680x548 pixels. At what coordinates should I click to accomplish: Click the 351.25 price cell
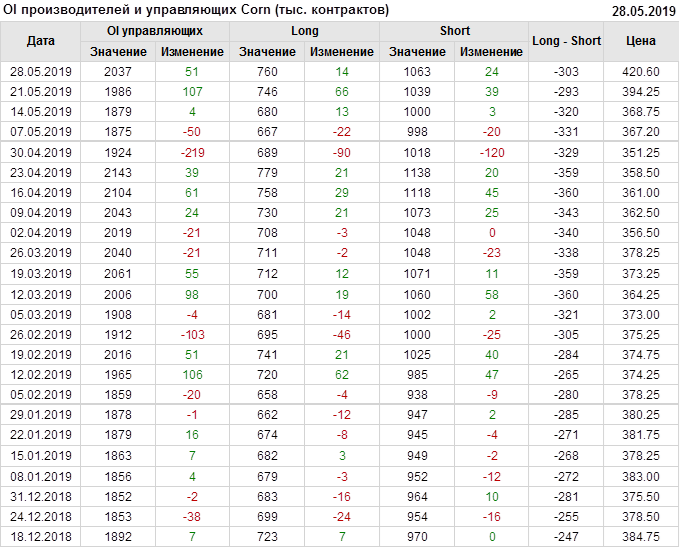(641, 153)
